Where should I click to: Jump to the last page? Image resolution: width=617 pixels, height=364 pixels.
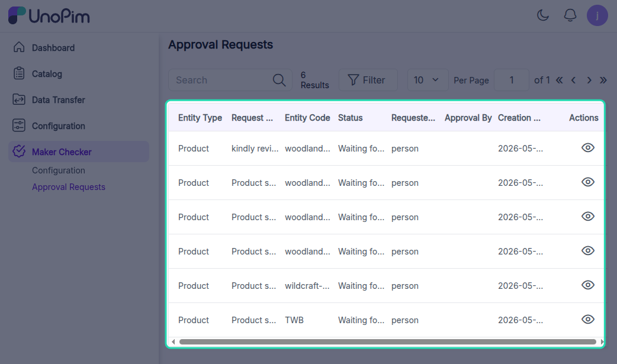603,80
